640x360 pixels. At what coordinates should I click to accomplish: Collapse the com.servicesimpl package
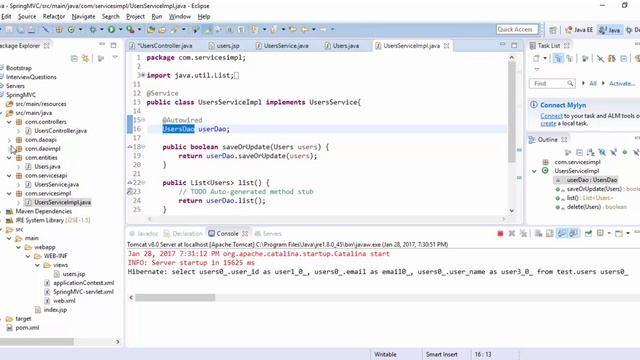point(9,193)
